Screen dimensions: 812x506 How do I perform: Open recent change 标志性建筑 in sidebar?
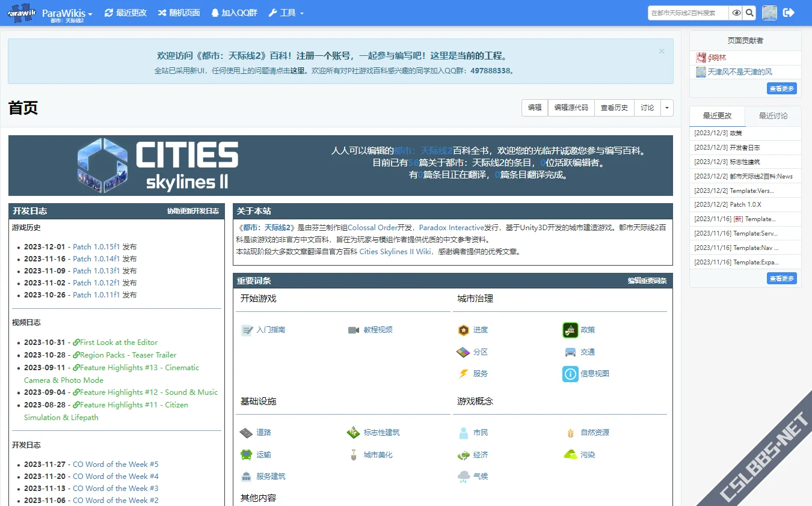click(745, 162)
